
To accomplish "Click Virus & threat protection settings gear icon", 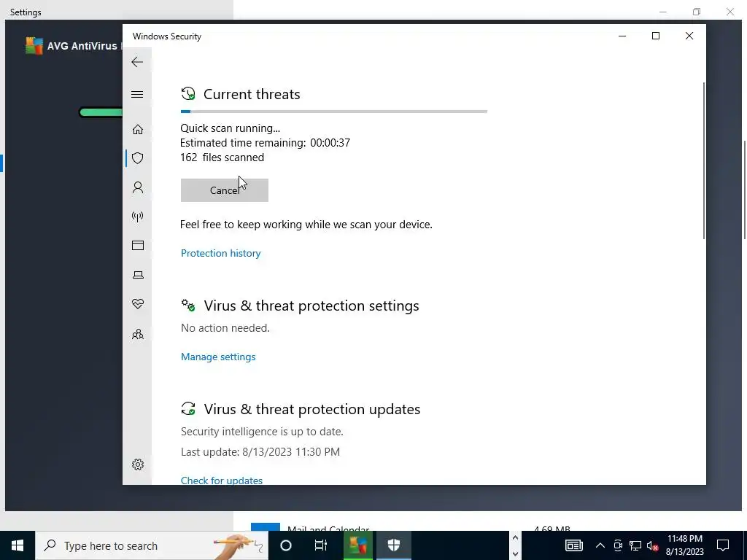I will 188,306.
